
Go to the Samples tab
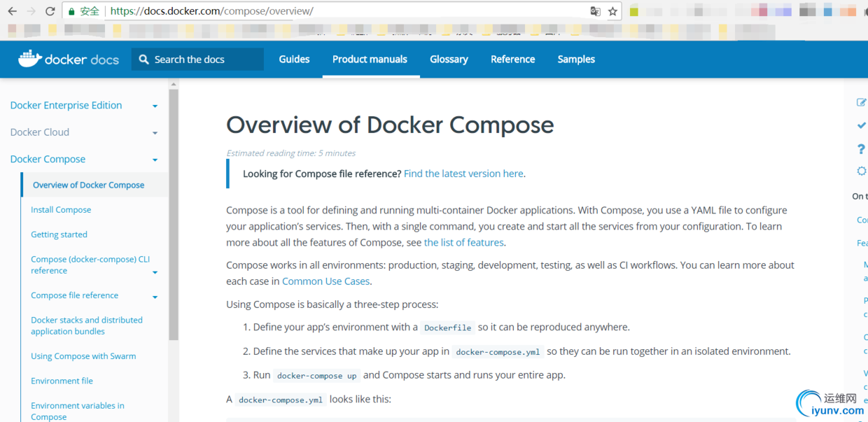576,59
